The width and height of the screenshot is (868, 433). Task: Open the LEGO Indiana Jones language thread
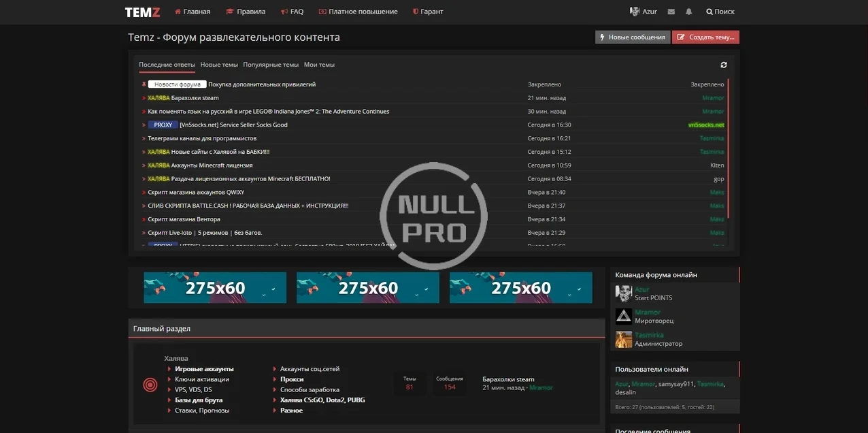coord(269,112)
